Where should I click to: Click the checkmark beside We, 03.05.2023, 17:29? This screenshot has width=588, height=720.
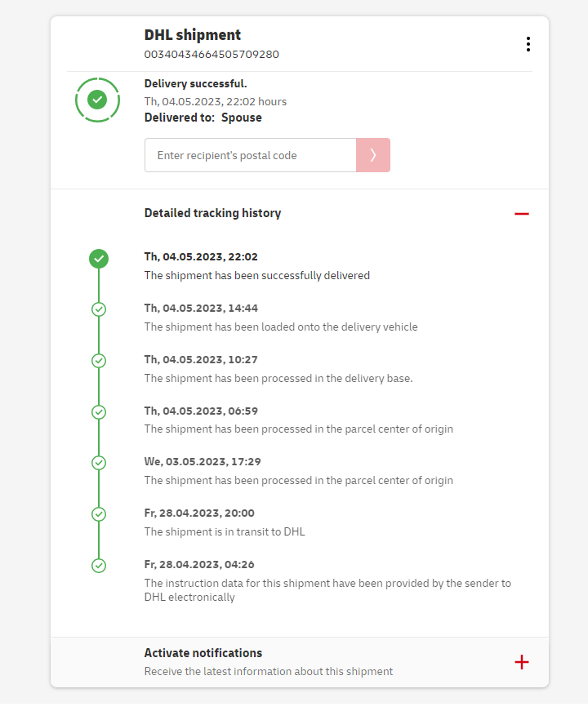(99, 463)
